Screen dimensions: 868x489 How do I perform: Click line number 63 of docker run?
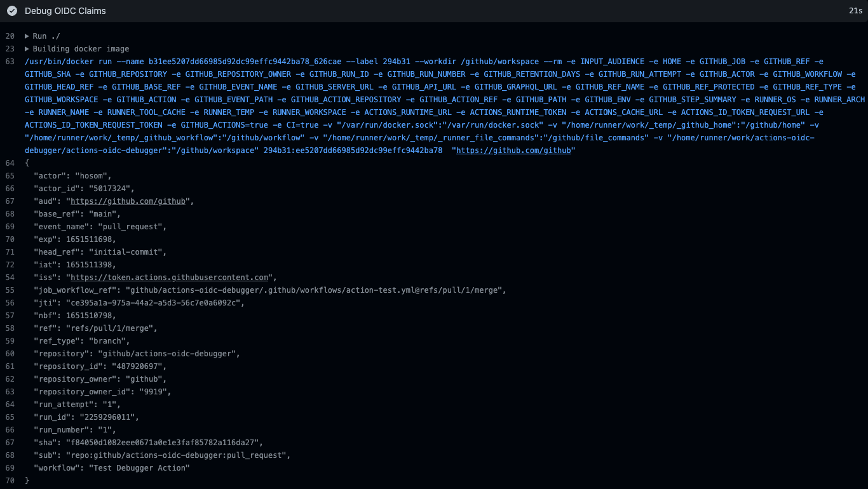click(10, 62)
